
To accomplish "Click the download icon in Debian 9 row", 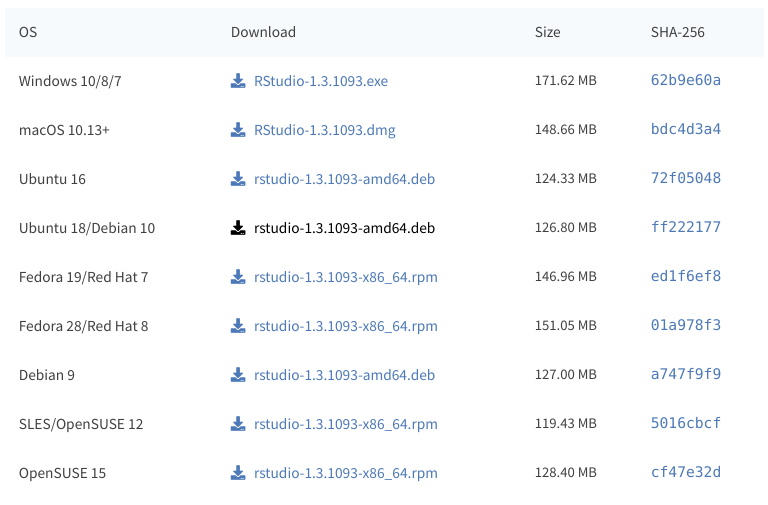I will [x=238, y=375].
